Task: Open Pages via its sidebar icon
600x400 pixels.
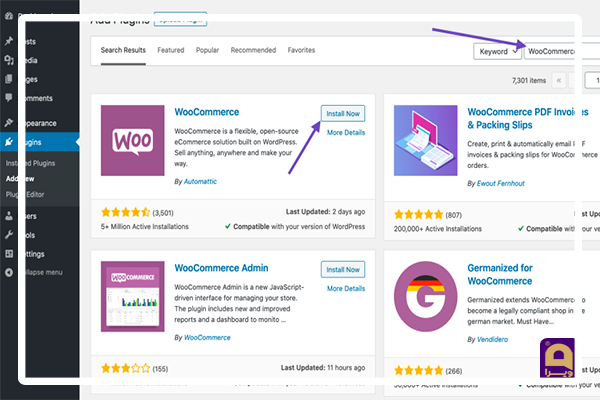Action: pos(9,79)
